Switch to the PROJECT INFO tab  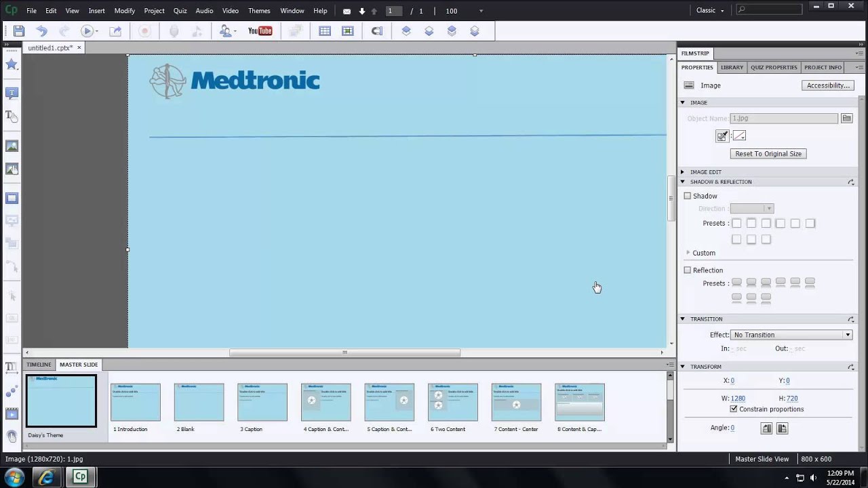coord(823,67)
